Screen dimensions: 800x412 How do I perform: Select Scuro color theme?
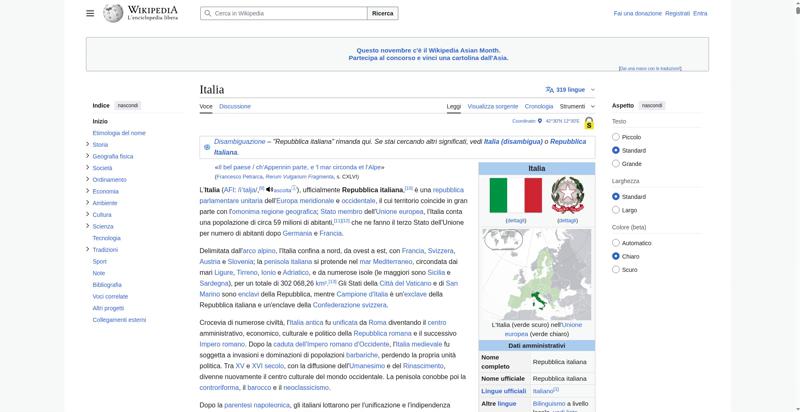coord(616,269)
